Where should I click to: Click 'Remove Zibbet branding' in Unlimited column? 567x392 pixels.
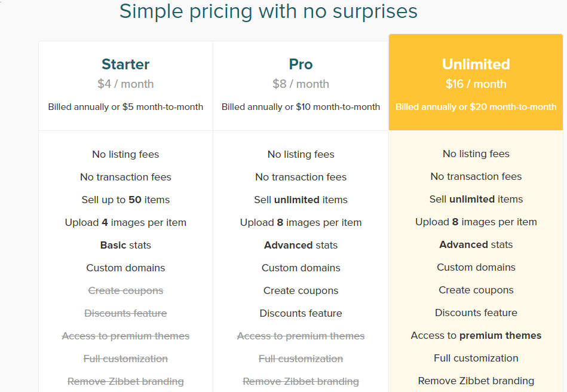476,381
